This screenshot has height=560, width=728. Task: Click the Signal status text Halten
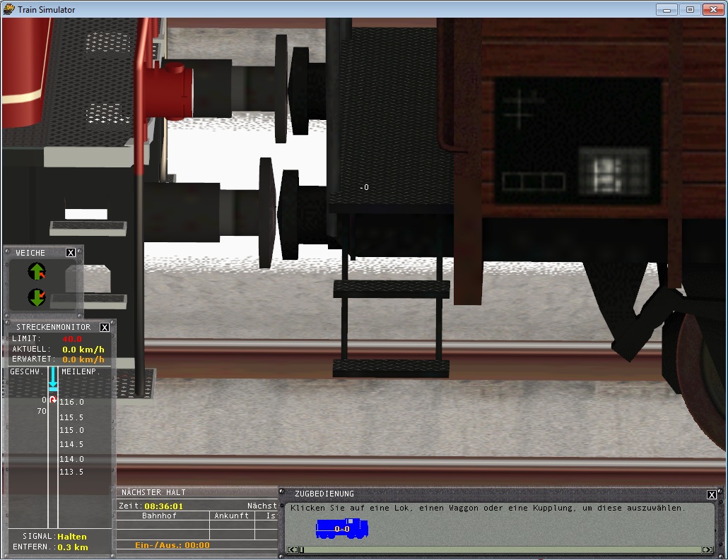tap(72, 537)
